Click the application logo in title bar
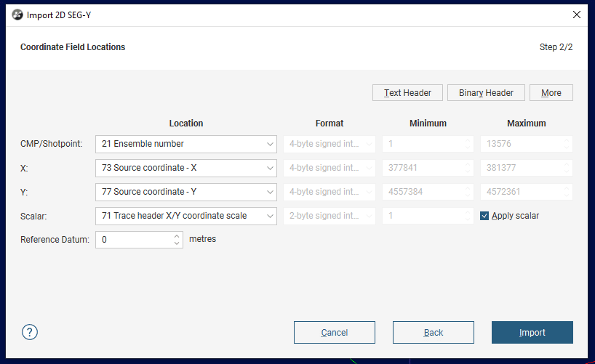Viewport: 595px width, 364px height. click(17, 15)
